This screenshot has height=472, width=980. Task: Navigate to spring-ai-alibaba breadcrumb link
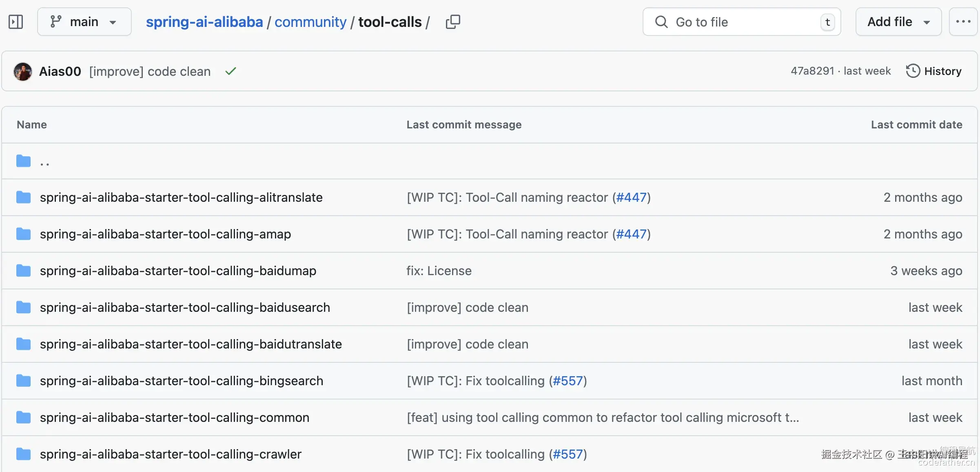(x=204, y=22)
